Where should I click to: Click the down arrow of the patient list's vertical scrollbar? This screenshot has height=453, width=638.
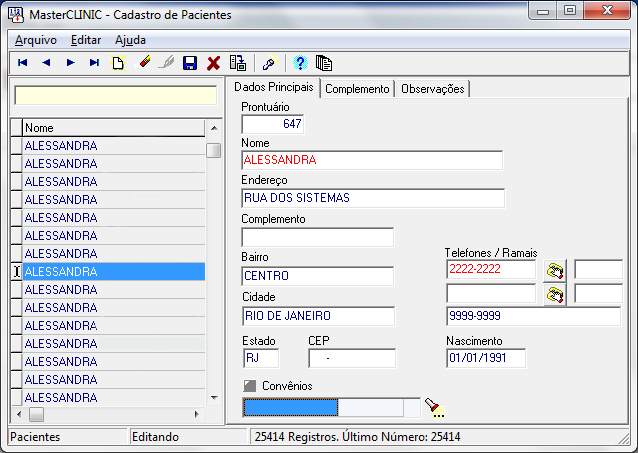point(214,398)
